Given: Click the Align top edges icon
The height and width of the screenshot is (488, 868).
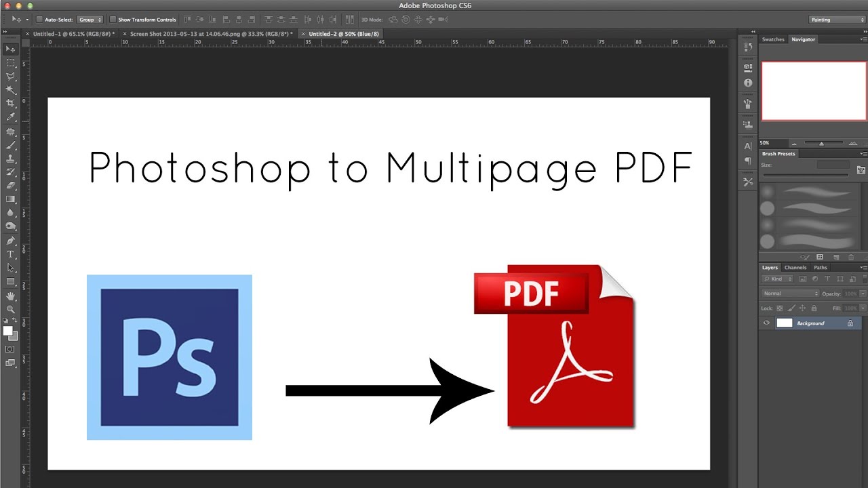Looking at the screenshot, I should pyautogui.click(x=188, y=20).
